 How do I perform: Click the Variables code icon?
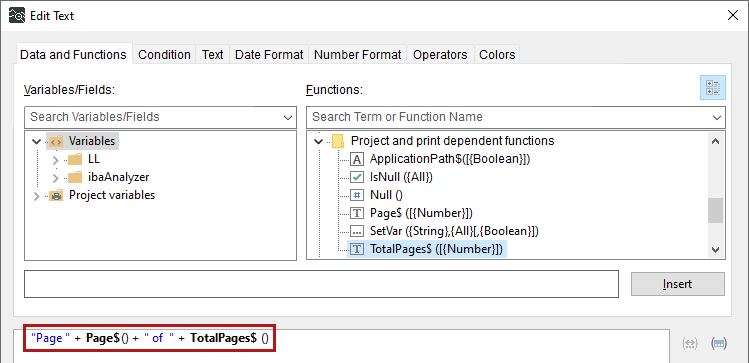[x=56, y=141]
